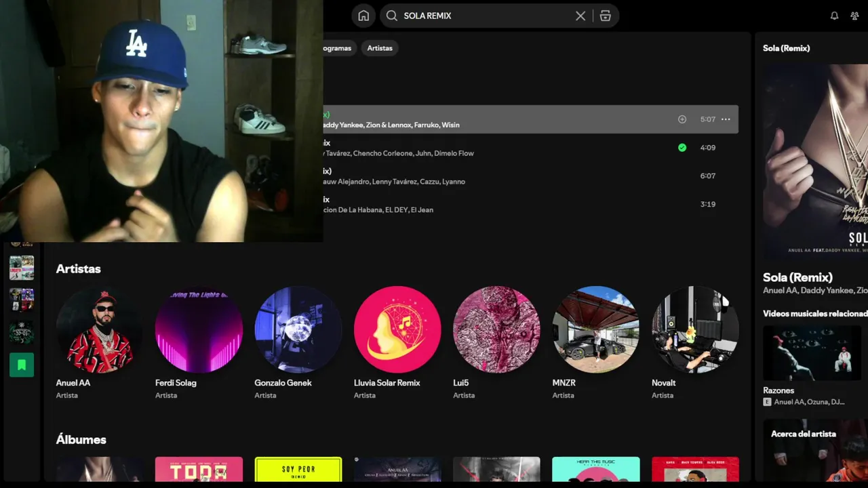The image size is (868, 488).
Task: Open first playlist cover in left sidebar
Action: point(22,268)
